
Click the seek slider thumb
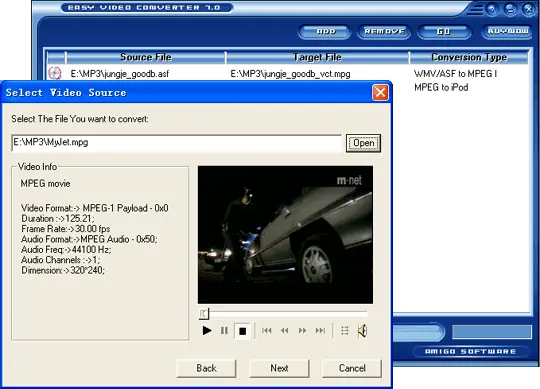point(204,314)
